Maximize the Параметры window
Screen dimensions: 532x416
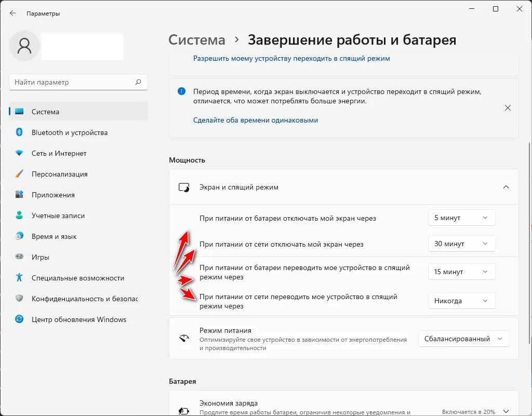click(495, 9)
